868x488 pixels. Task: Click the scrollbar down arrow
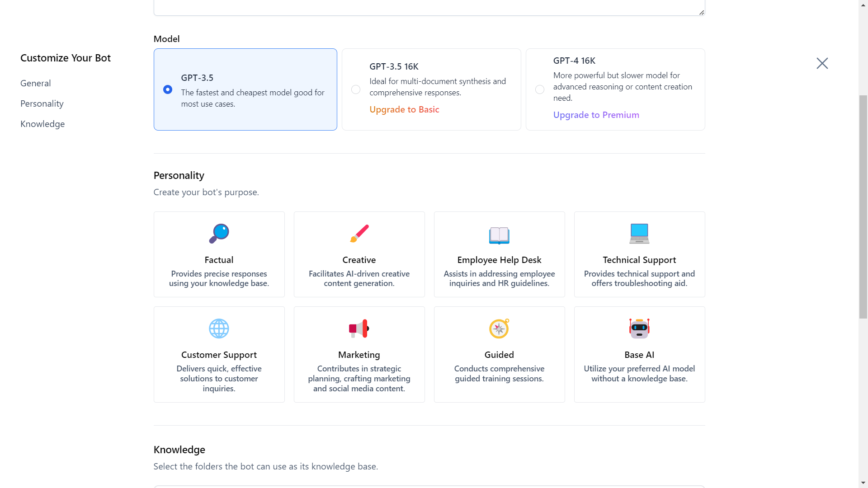pyautogui.click(x=863, y=483)
